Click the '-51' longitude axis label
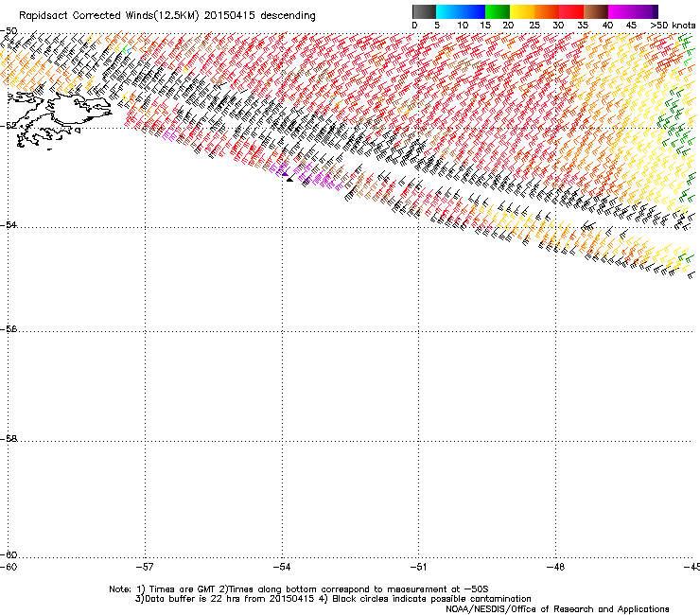The width and height of the screenshot is (700, 615). click(418, 567)
